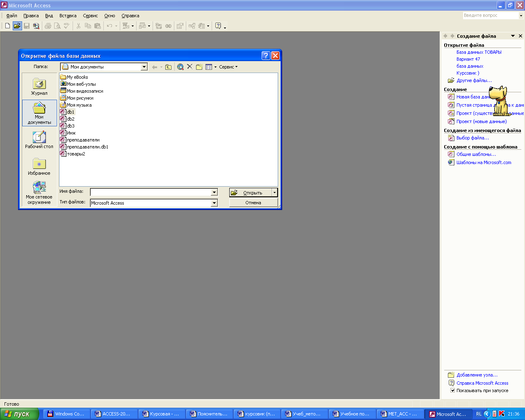Click the Другие файлы link
The width and height of the screenshot is (525, 420).
(x=474, y=80)
